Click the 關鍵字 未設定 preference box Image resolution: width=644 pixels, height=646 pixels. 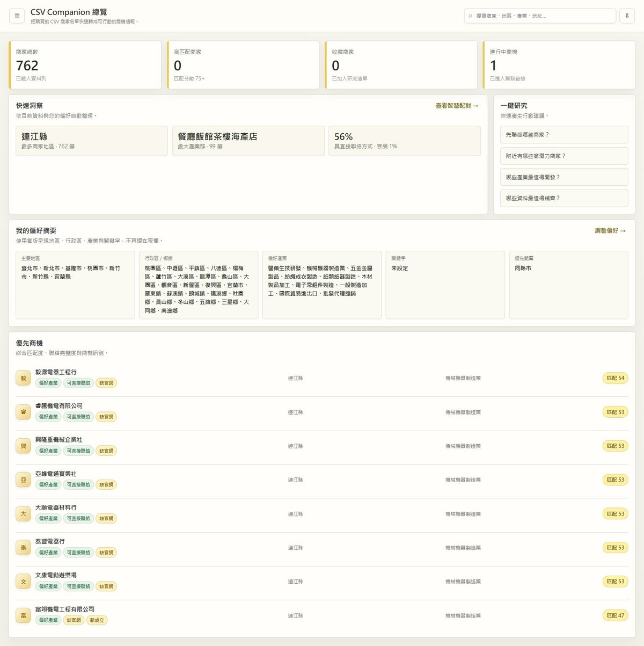[445, 285]
